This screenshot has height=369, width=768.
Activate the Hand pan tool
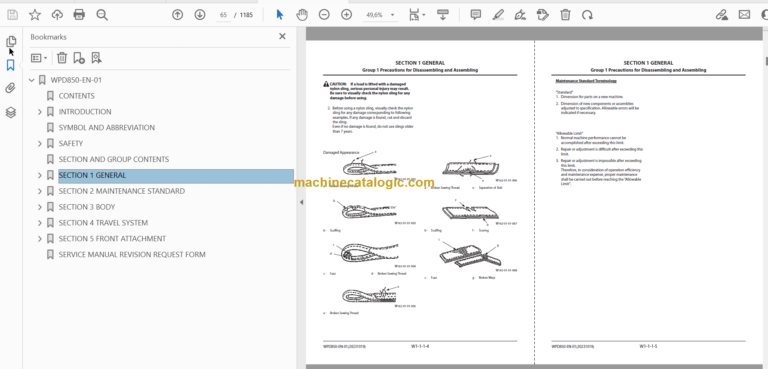click(302, 15)
